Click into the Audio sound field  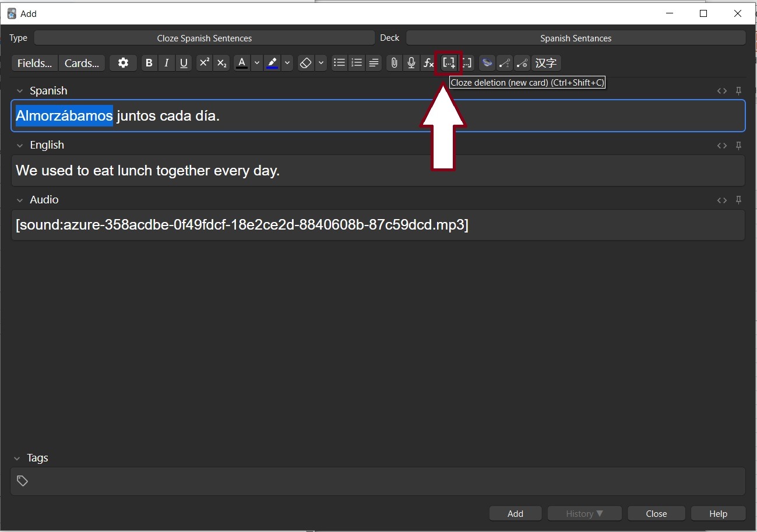(x=378, y=225)
